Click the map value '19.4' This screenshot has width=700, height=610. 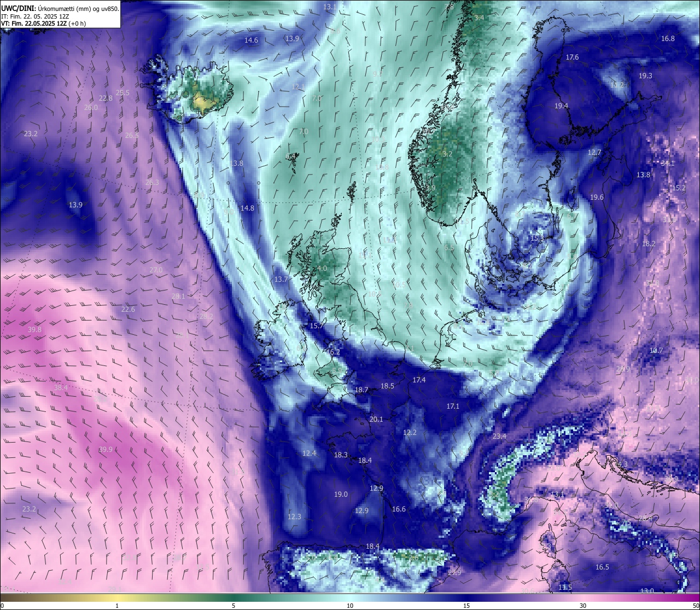tap(561, 106)
